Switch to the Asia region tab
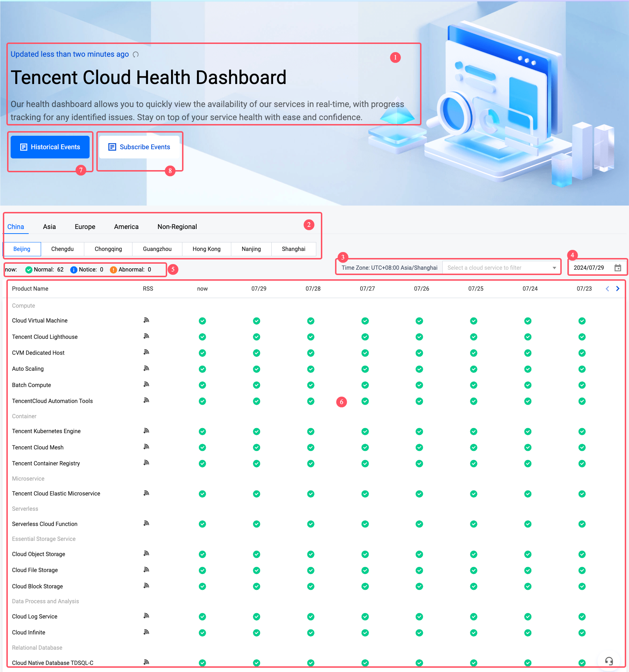This screenshot has height=672, width=629. [49, 227]
